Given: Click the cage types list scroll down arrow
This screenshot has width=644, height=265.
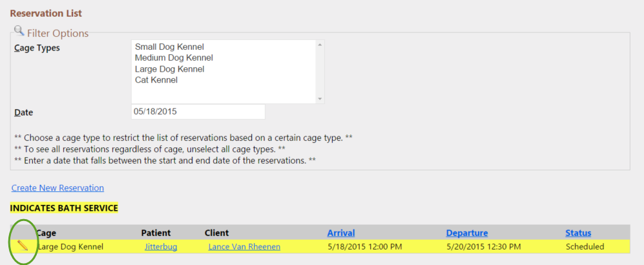Looking at the screenshot, I should [x=320, y=99].
